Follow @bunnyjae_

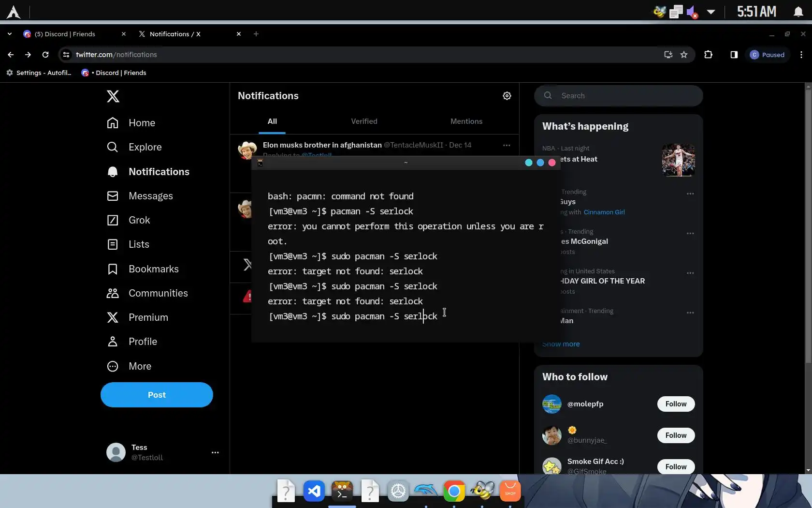676,435
